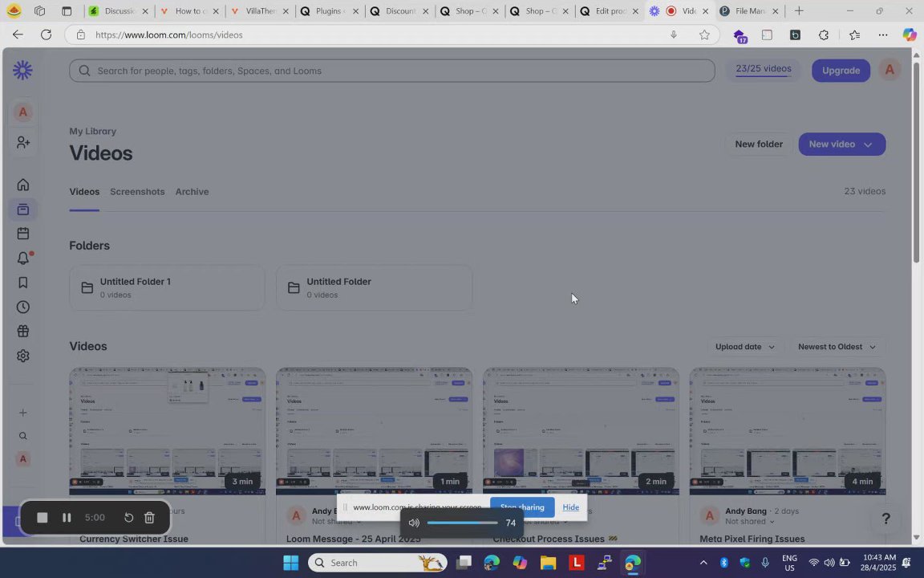Open Settings gear icon in sidebar
Screen dimensions: 924x578
pyautogui.click(x=23, y=356)
